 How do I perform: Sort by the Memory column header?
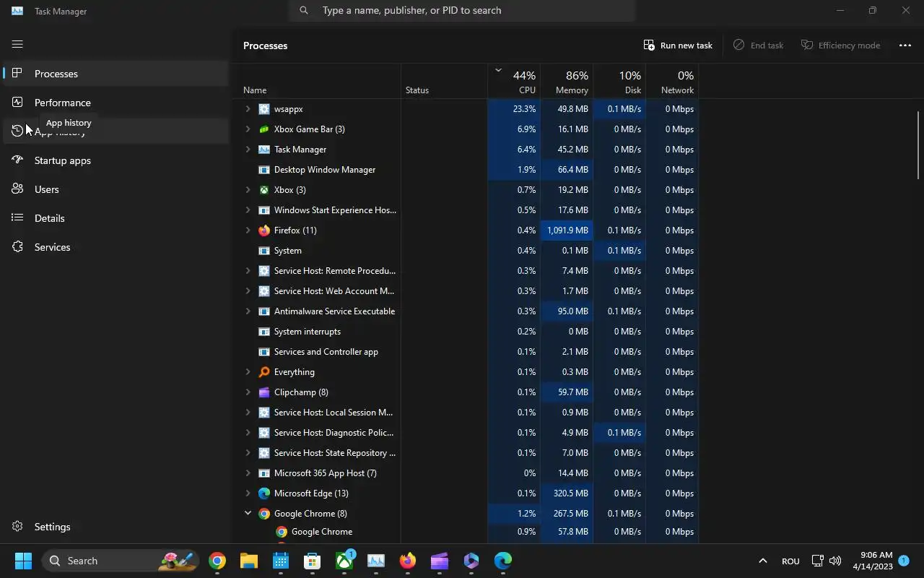click(567, 81)
